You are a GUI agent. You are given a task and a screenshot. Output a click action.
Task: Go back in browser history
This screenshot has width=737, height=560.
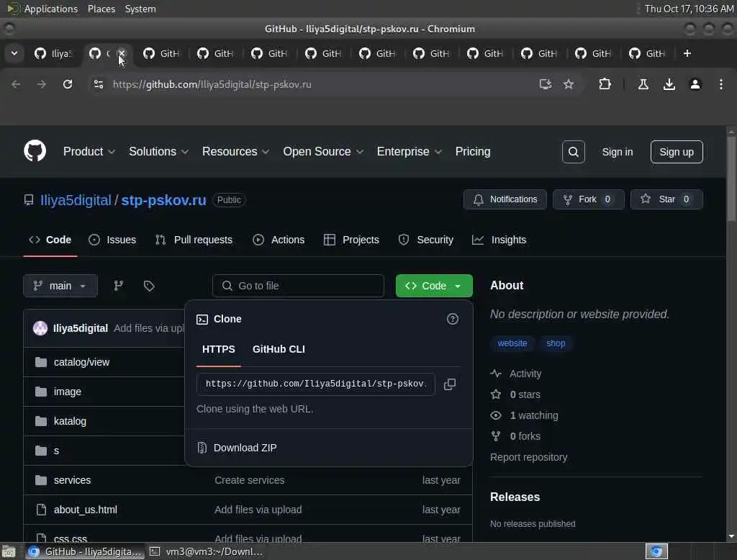click(16, 84)
